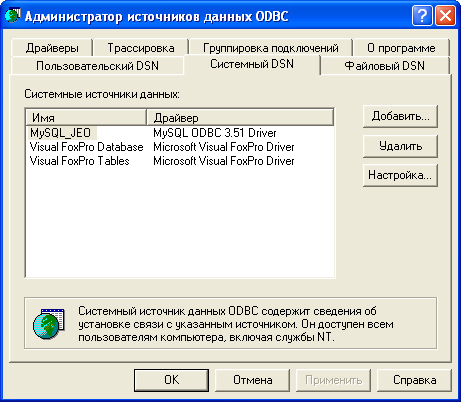This screenshot has width=461, height=402.
Task: Open the О программе tab
Action: [x=401, y=48]
